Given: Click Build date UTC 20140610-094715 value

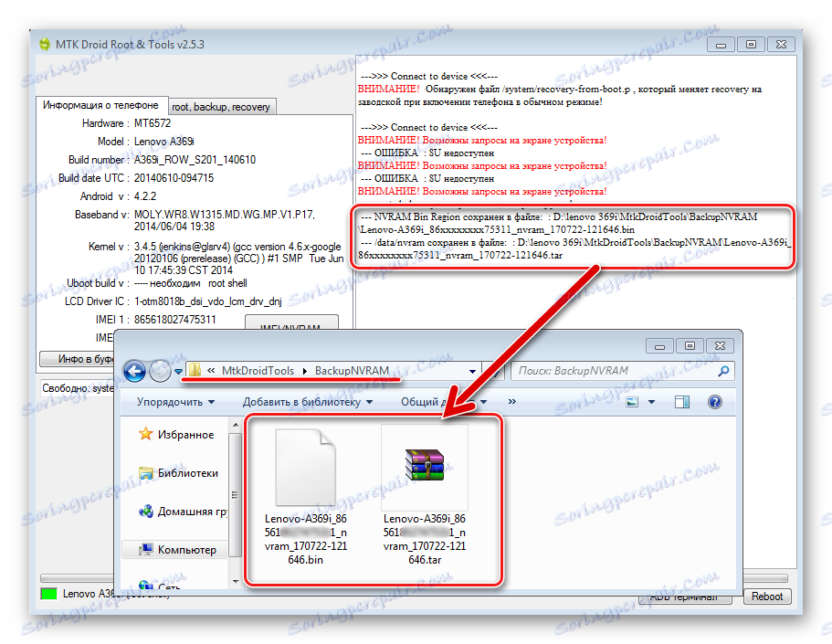Looking at the screenshot, I should point(174,178).
